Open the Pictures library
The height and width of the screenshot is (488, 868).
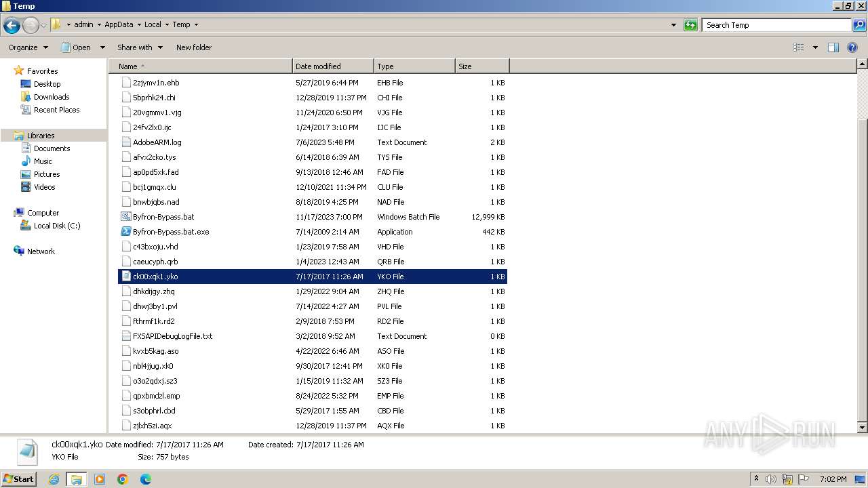[x=47, y=174]
